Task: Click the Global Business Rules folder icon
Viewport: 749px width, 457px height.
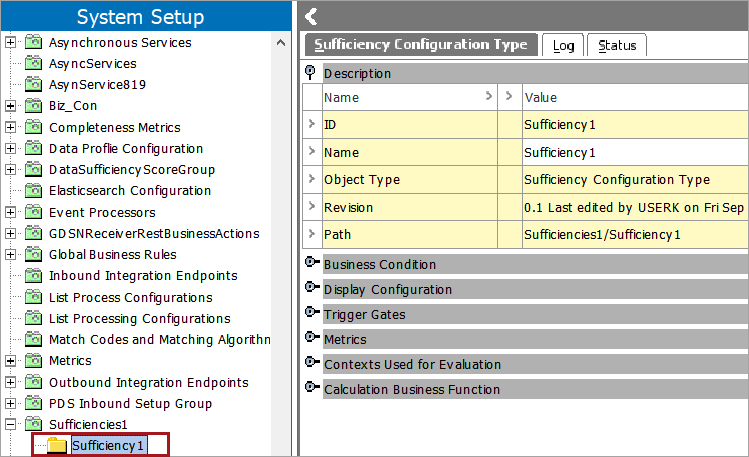Action: tap(33, 254)
